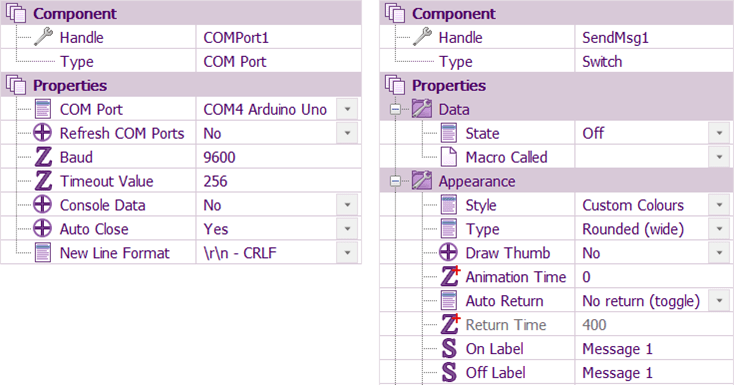
Task: Edit the Baud value 9600
Action: 279,157
